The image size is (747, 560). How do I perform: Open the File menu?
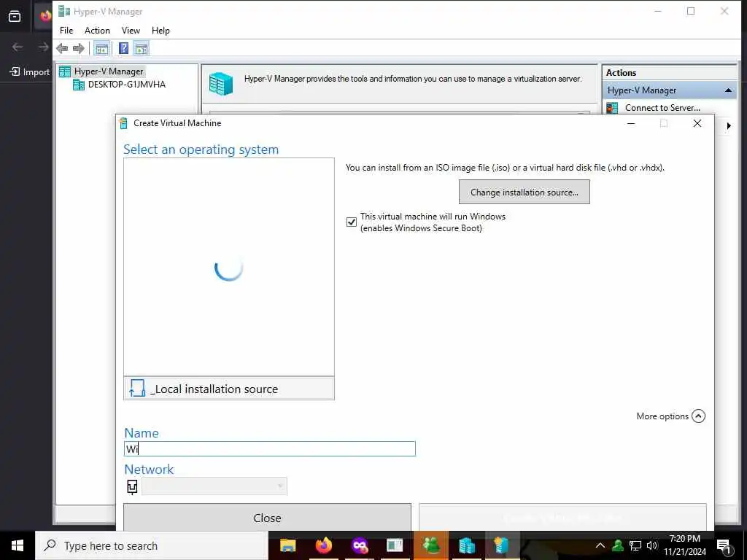[x=66, y=31]
